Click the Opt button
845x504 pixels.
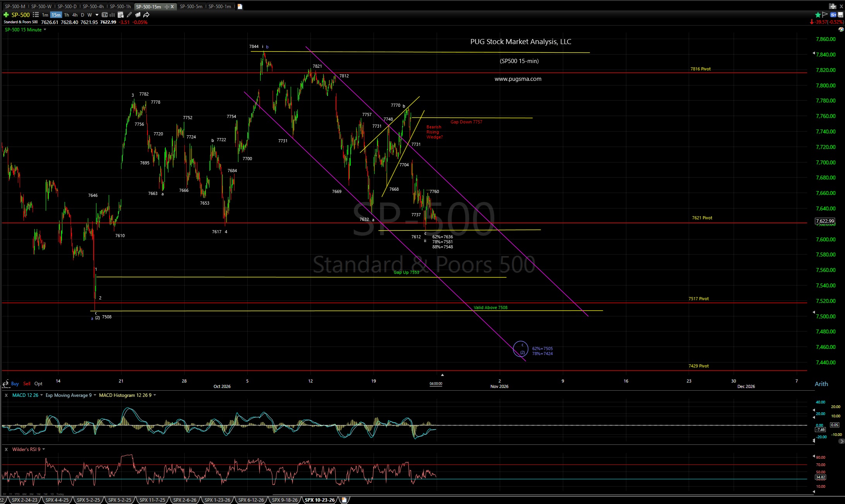[38, 384]
